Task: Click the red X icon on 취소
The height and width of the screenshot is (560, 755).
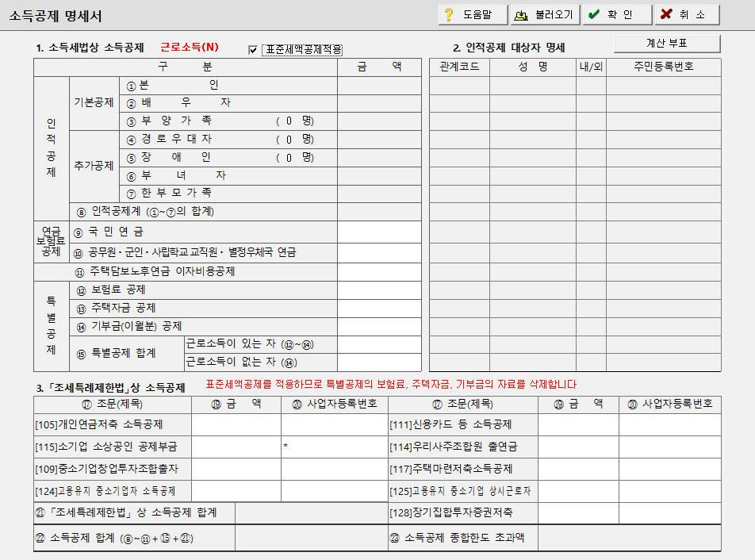Action: (666, 14)
